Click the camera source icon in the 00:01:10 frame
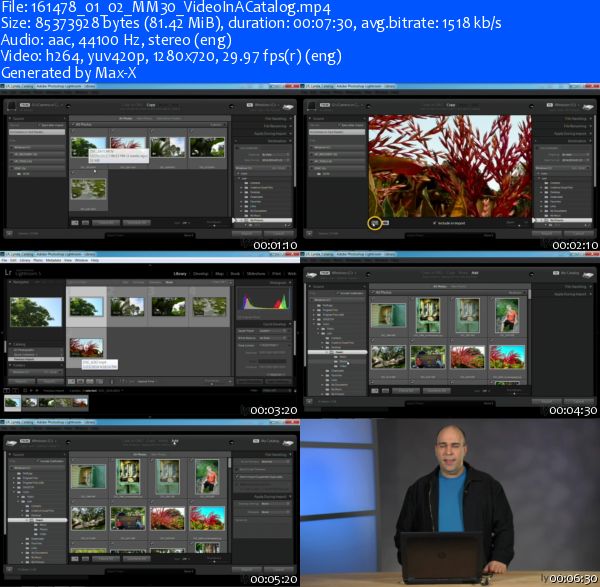The height and width of the screenshot is (587, 600). (x=12, y=106)
